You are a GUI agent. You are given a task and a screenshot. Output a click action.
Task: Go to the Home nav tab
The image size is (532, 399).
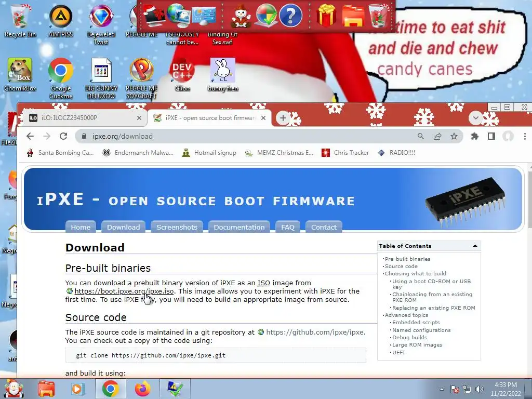pos(81,227)
